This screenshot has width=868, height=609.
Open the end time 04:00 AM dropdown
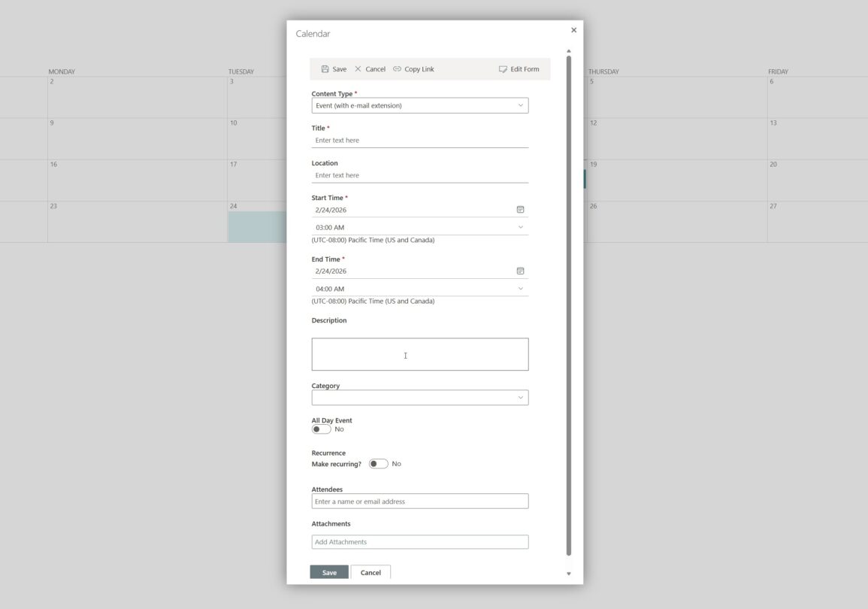pos(520,288)
